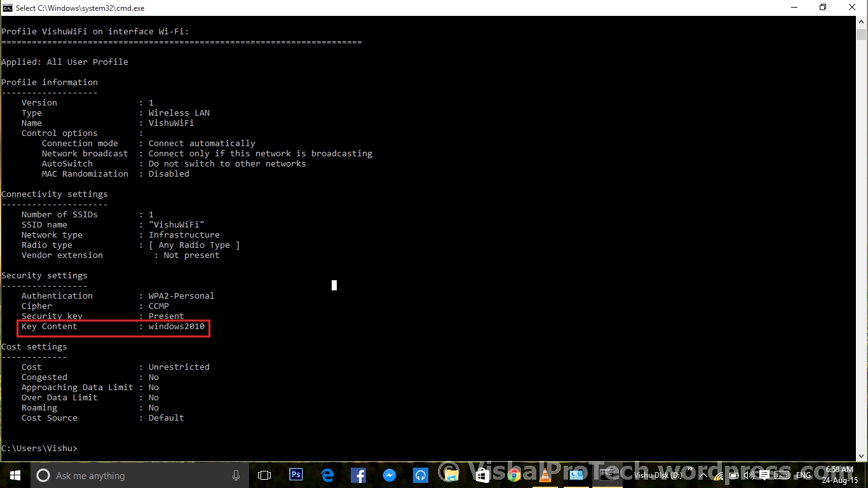Open Task View from the taskbar
This screenshot has height=488, width=868.
(264, 475)
